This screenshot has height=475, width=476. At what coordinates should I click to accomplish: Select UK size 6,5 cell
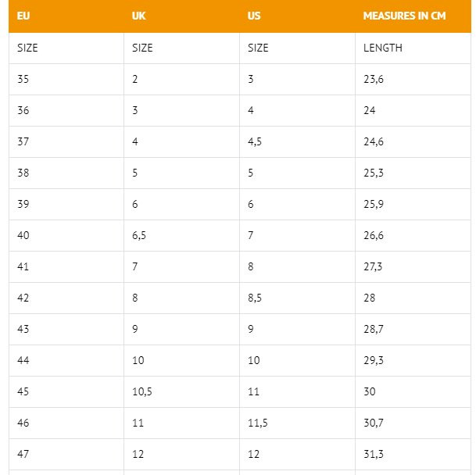point(139,235)
